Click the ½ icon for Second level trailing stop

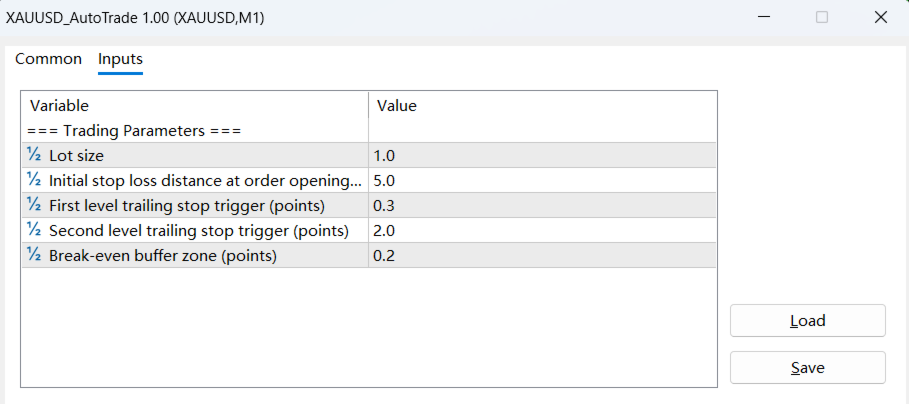point(34,230)
